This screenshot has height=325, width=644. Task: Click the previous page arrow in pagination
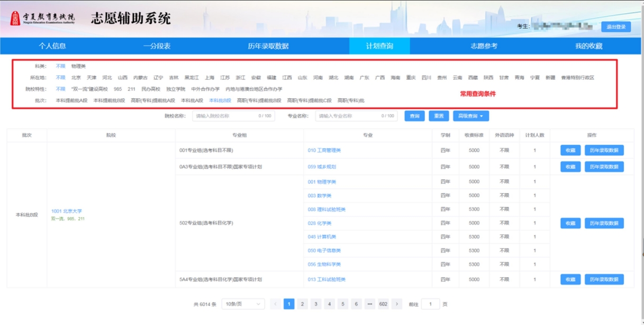point(275,304)
